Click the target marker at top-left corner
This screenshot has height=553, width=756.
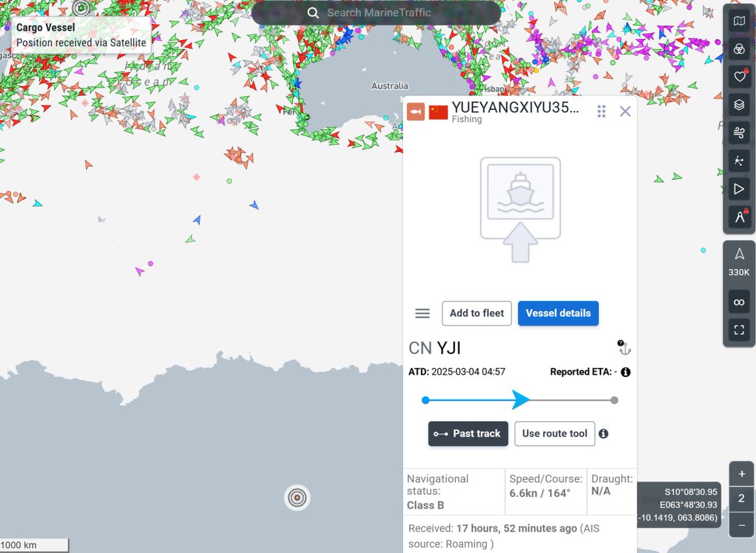tap(81, 8)
